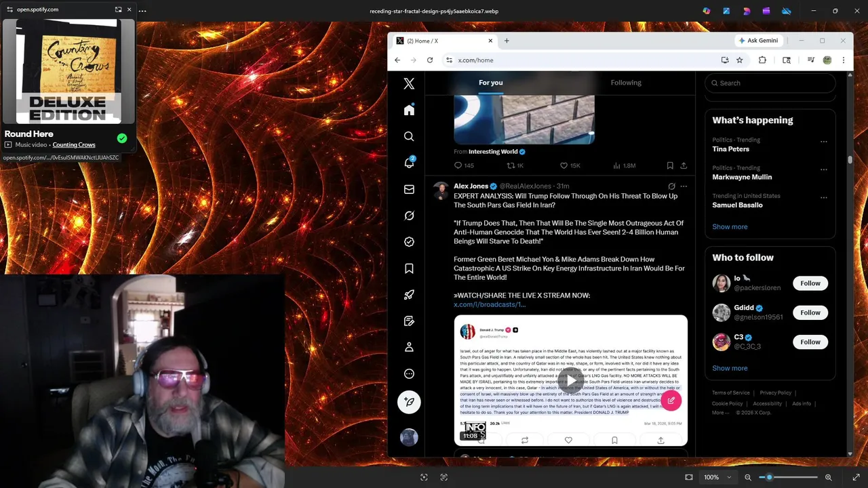
Task: Click Ask Gemini button in Chrome
Action: pyautogui.click(x=758, y=41)
